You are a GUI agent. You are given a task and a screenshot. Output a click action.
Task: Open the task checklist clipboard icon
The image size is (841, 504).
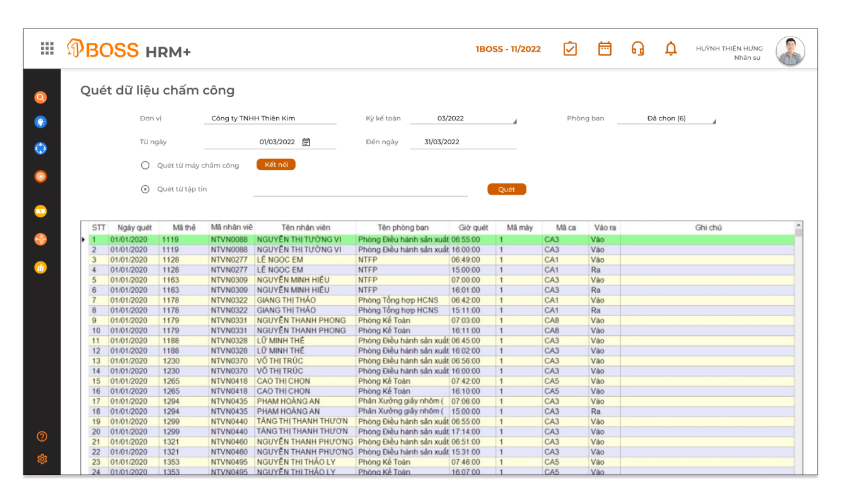click(570, 49)
